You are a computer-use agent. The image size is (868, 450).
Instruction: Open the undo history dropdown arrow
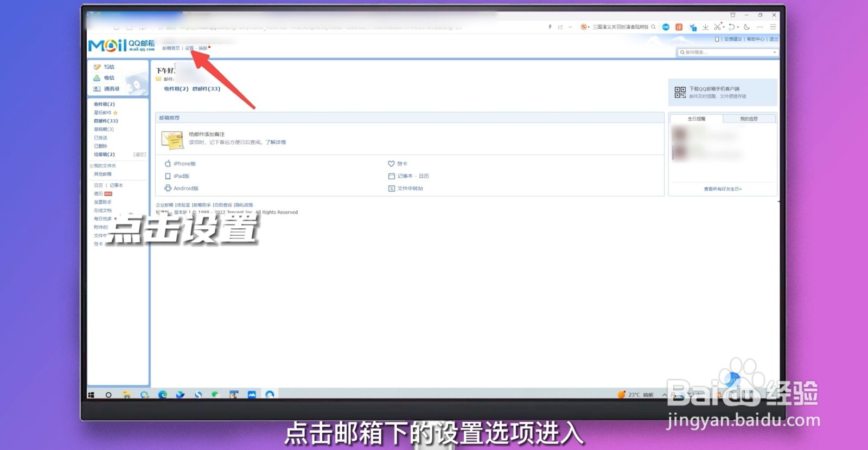[738, 27]
